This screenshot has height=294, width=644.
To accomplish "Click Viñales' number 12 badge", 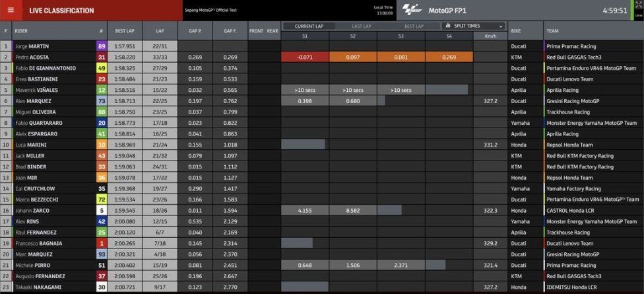I will pyautogui.click(x=102, y=90).
